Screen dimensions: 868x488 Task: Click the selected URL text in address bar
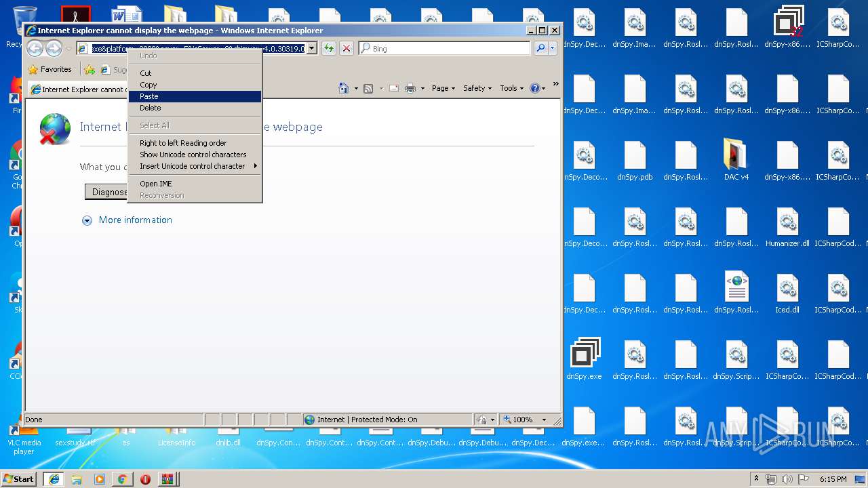[x=198, y=49]
